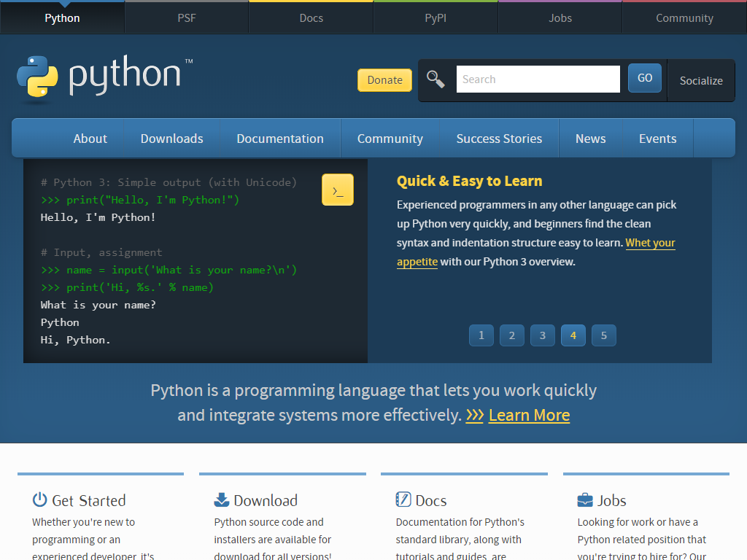
Task: Click the code line name = input('What is your name?\n')
Action: 169,270
